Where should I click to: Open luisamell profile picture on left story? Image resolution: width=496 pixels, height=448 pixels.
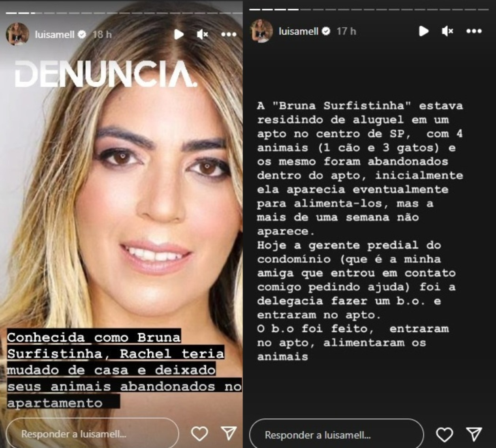coord(17,34)
